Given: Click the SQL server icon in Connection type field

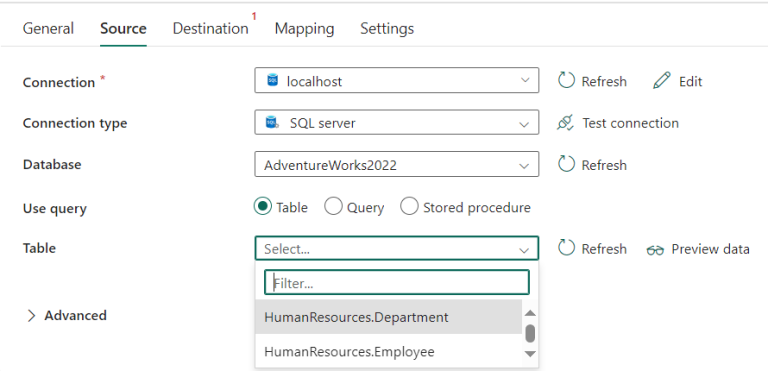Looking at the screenshot, I should point(272,123).
